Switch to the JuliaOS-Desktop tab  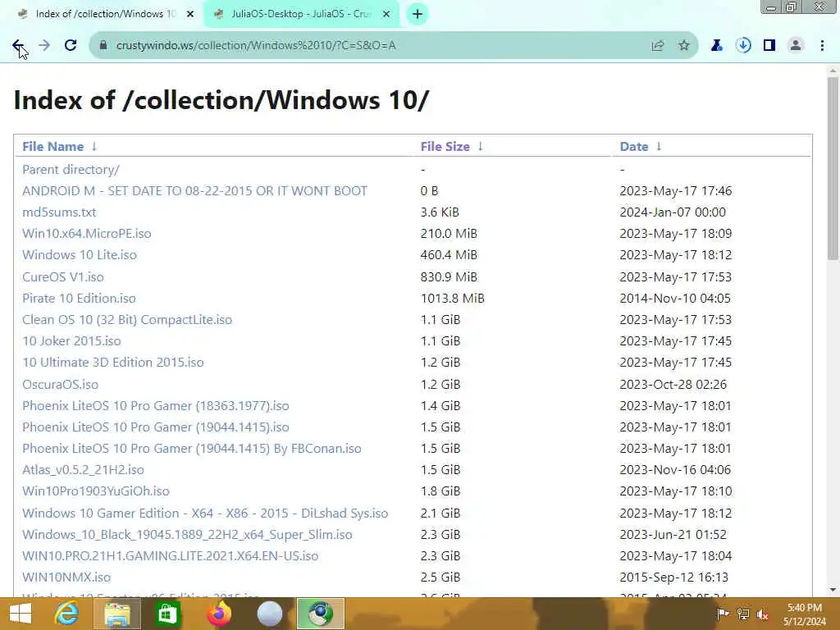[301, 14]
